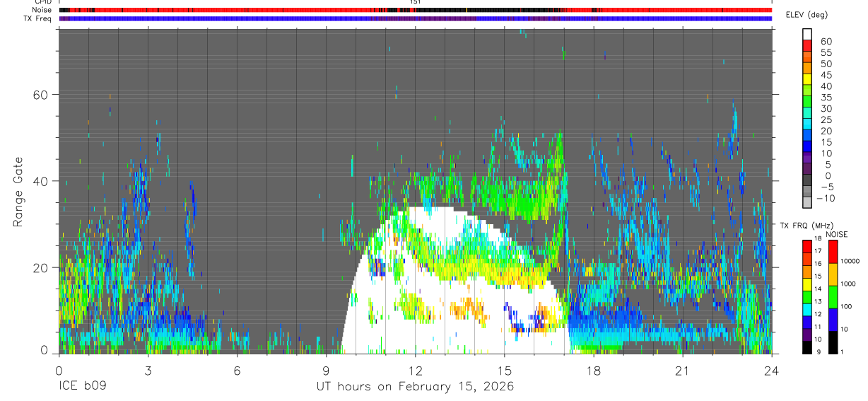
Task: Click the blue NOISE swatch between 10 and 100
Action: [x=833, y=319]
